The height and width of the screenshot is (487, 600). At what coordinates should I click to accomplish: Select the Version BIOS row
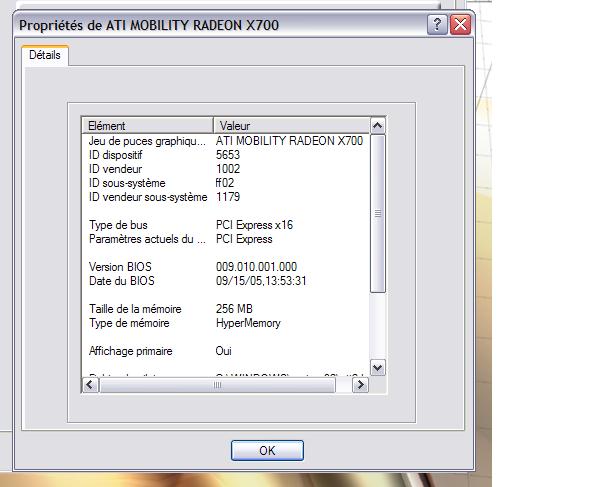tap(226, 267)
